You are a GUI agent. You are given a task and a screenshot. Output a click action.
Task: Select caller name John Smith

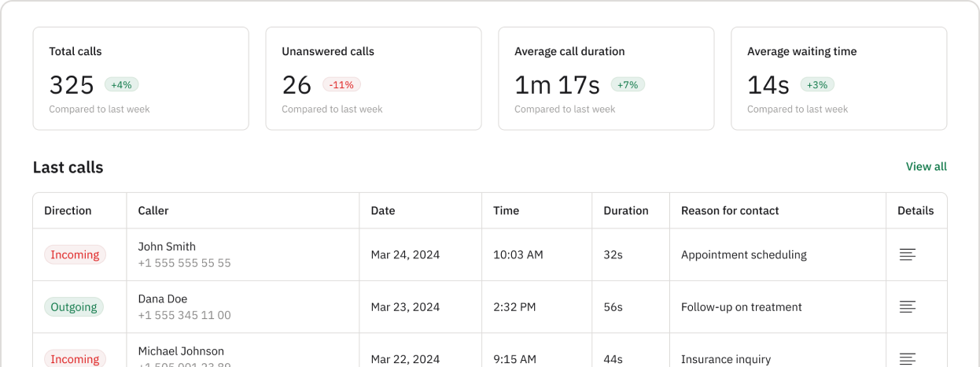coord(167,247)
